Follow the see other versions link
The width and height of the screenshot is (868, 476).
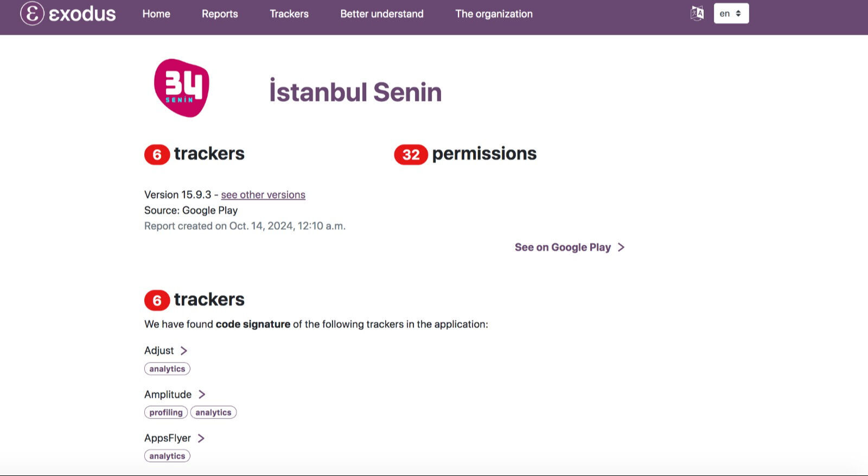click(x=263, y=195)
